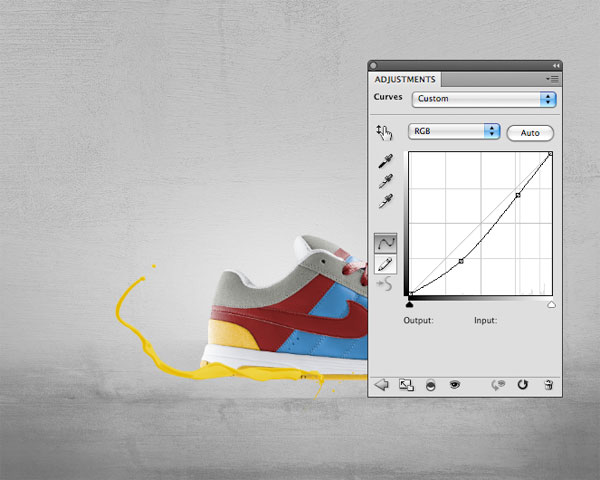The width and height of the screenshot is (600, 480).
Task: Open the Curves preset dropdown showing Custom
Action: click(484, 99)
